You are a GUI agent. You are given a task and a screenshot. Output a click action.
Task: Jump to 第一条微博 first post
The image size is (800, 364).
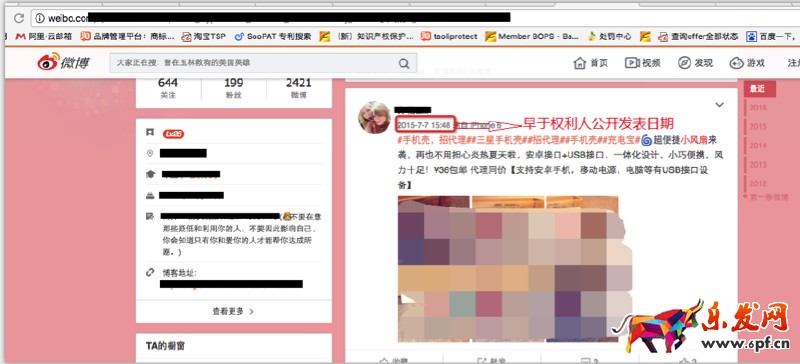point(769,197)
